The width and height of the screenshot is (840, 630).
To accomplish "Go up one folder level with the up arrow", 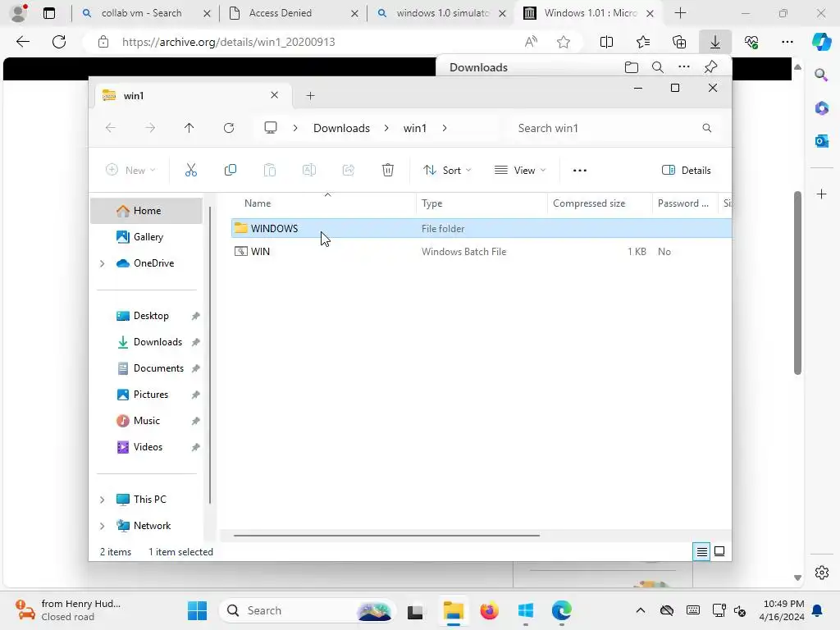I will [x=189, y=128].
